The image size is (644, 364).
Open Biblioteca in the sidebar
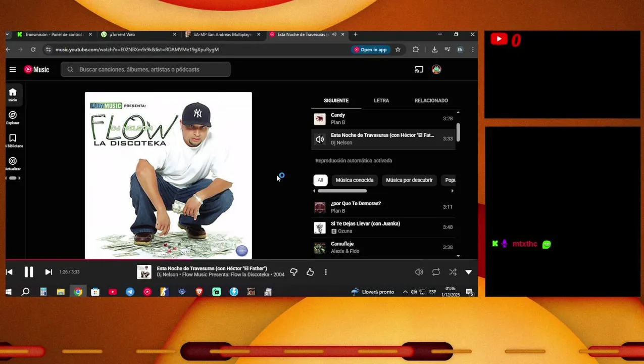point(13,141)
